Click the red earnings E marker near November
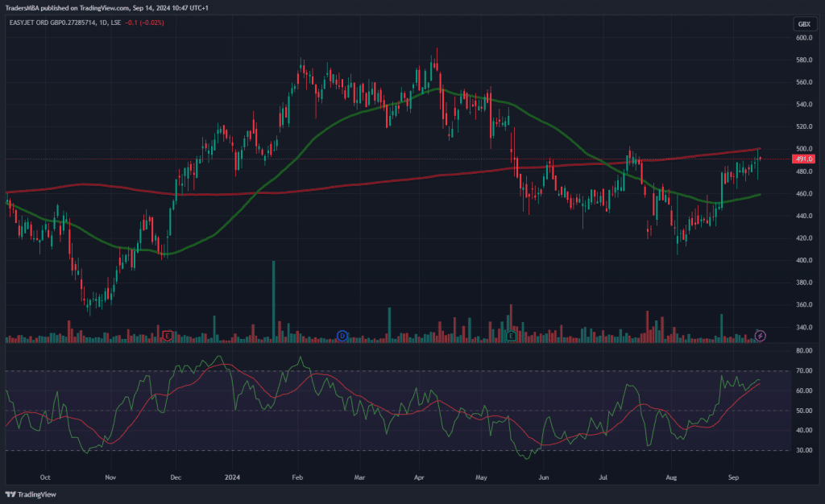Screen dimensions: 825x504 (x=168, y=335)
